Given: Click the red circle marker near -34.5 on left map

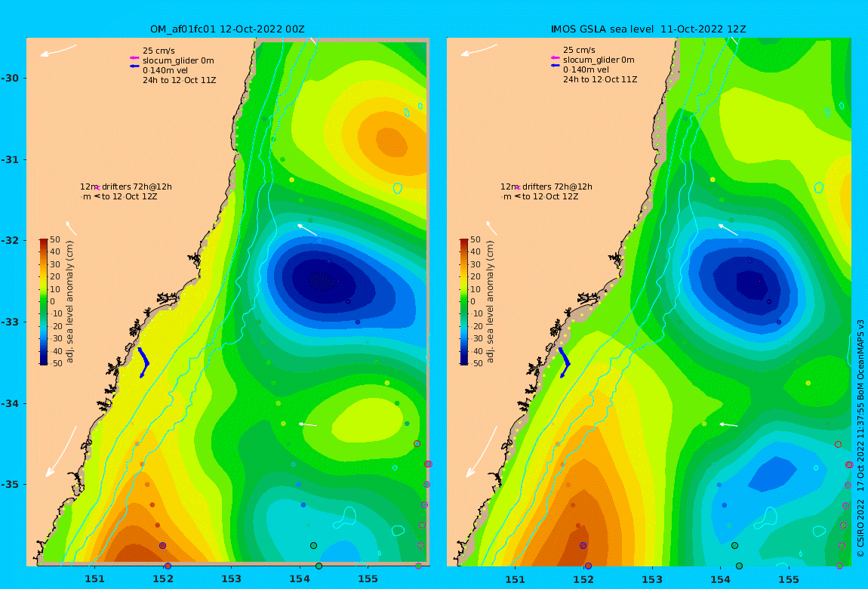Looking at the screenshot, I should 417,443.
